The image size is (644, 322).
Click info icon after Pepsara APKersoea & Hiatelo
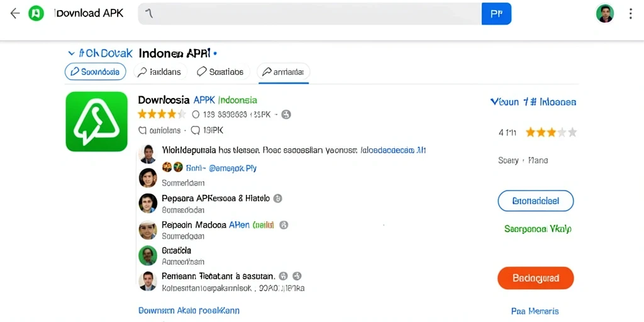[277, 198]
